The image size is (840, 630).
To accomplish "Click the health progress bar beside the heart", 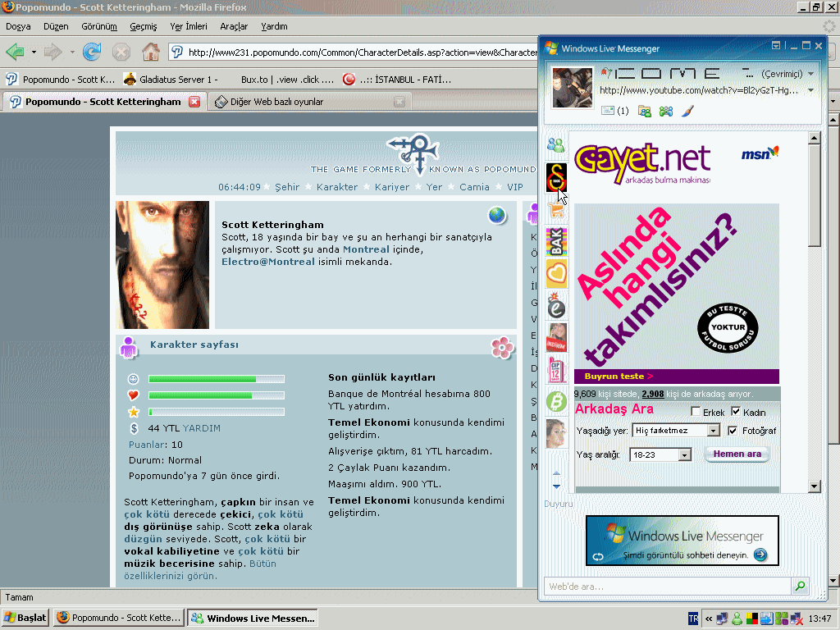I will pyautogui.click(x=217, y=395).
